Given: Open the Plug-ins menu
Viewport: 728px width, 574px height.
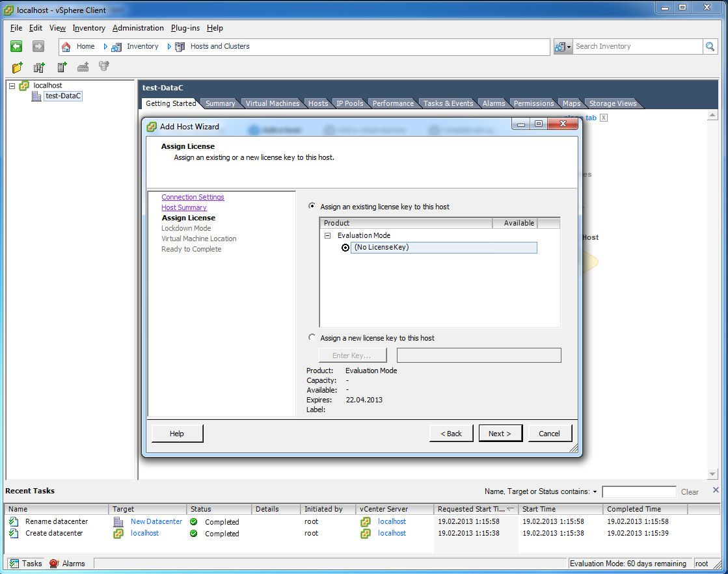Looking at the screenshot, I should coord(185,28).
